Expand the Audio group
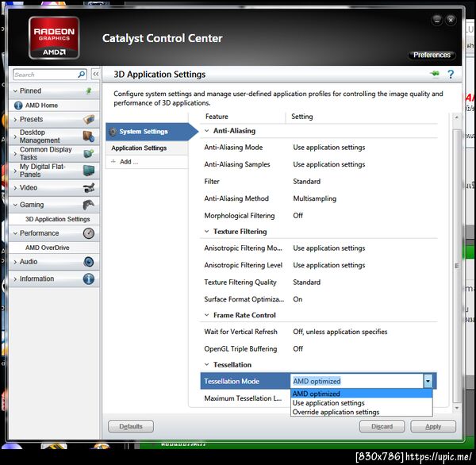476x465 pixels. [x=15, y=262]
